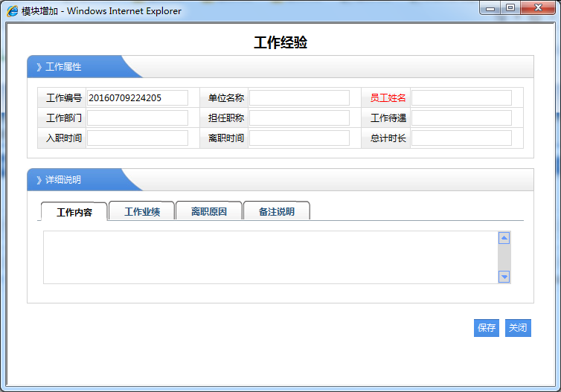Screen dimensions: 561x392
Task: Click the textarea scroll up arrow
Action: 504,238
